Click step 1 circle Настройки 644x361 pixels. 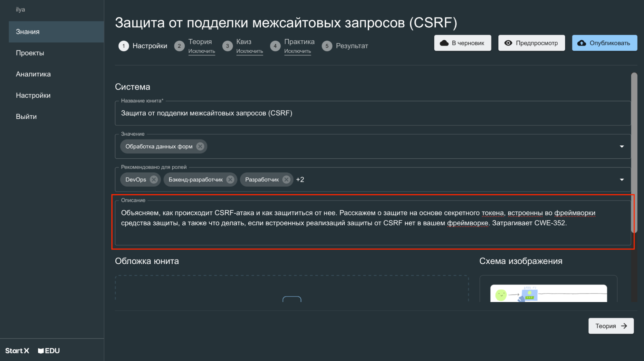[123, 46]
